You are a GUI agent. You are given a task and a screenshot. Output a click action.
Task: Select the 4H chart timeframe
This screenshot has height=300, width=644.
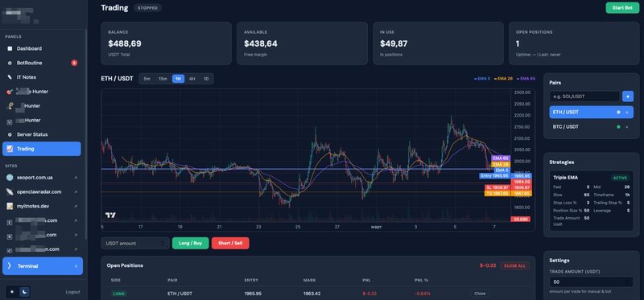(192, 79)
